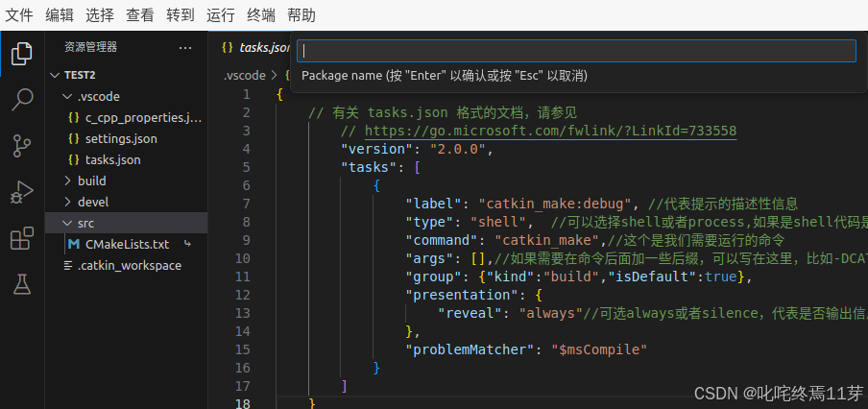Open the Run and Debug view icon
This screenshot has width=868, height=409.
(x=21, y=193)
